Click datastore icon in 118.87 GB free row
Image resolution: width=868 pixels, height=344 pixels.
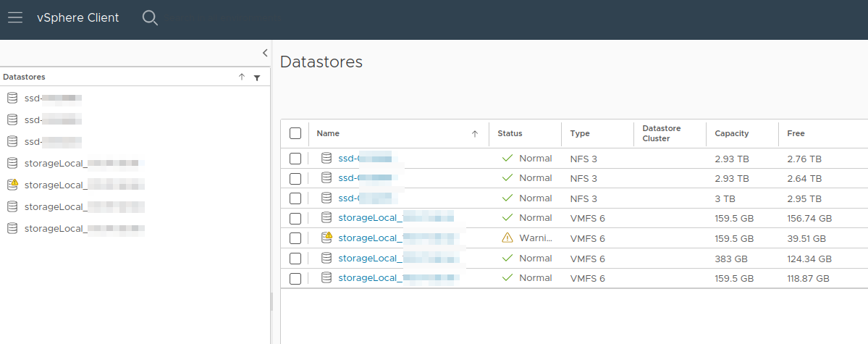tap(326, 277)
